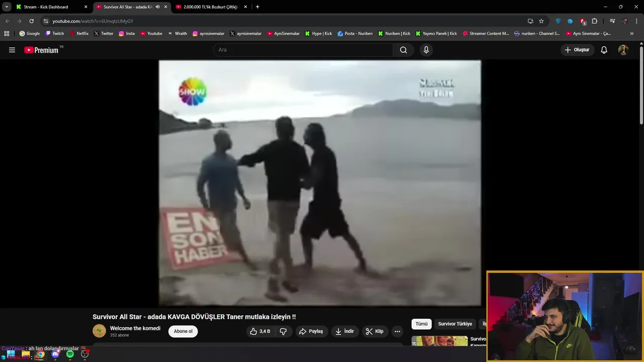This screenshot has height=362, width=644.
Task: Like the video with thumbs up
Action: (x=260, y=331)
